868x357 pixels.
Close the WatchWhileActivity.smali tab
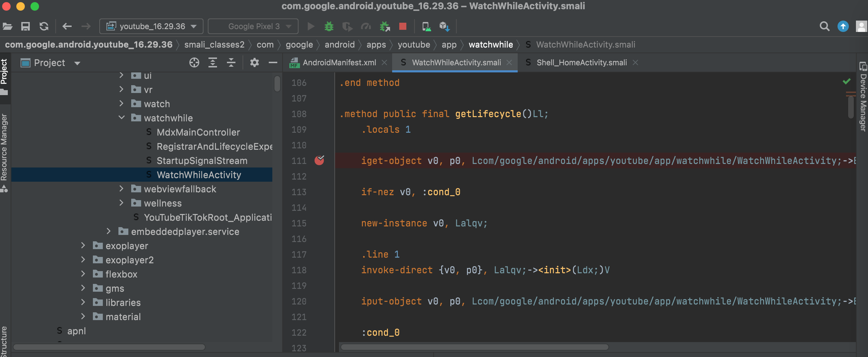pos(509,63)
